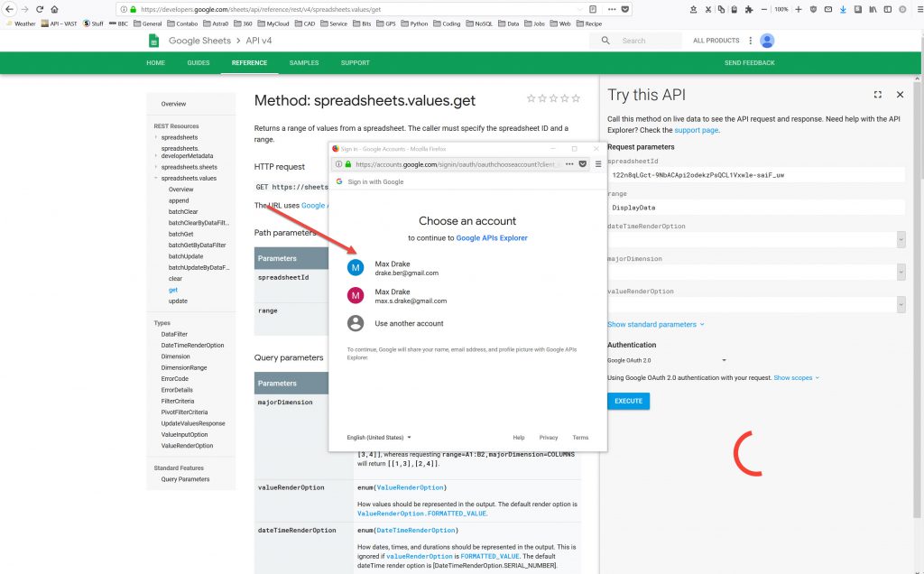Open the Google OAuth 2.0 authentication dropdown
The height and width of the screenshot is (574, 924).
(x=668, y=360)
